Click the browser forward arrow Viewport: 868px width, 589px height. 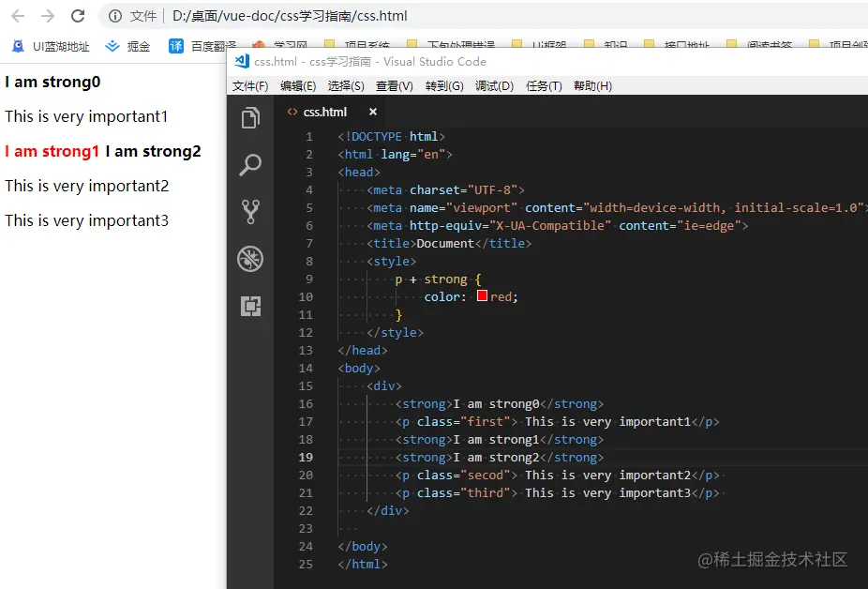pyautogui.click(x=48, y=16)
